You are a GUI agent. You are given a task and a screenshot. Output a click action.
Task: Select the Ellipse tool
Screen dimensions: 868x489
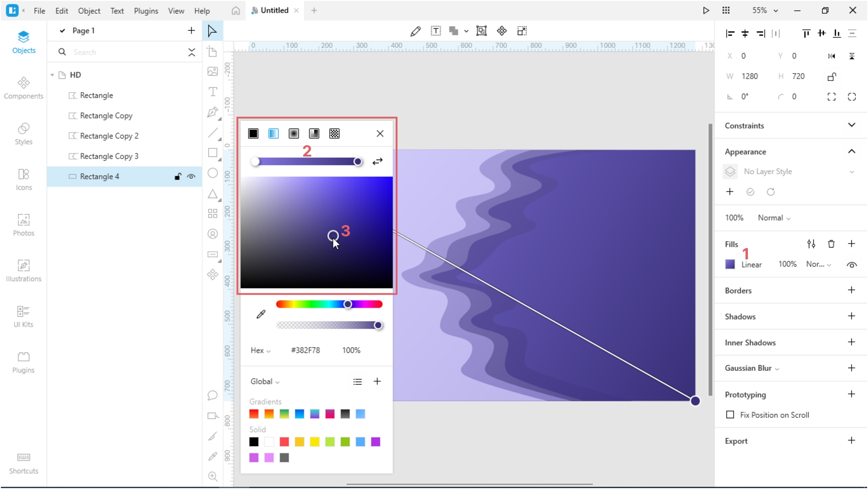pos(212,173)
